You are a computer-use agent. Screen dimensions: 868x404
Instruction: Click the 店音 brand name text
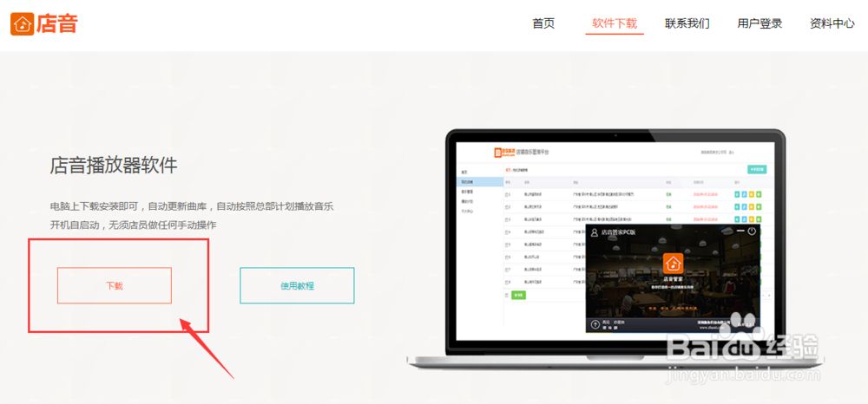pos(57,23)
